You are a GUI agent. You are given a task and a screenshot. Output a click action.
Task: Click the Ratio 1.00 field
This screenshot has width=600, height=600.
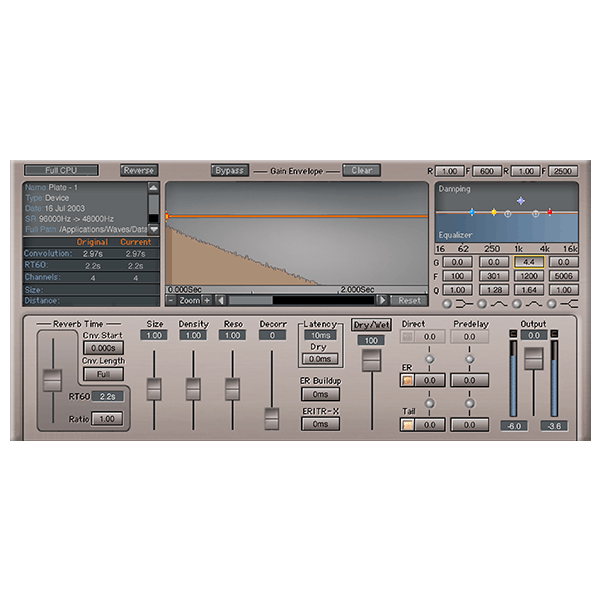point(107,419)
